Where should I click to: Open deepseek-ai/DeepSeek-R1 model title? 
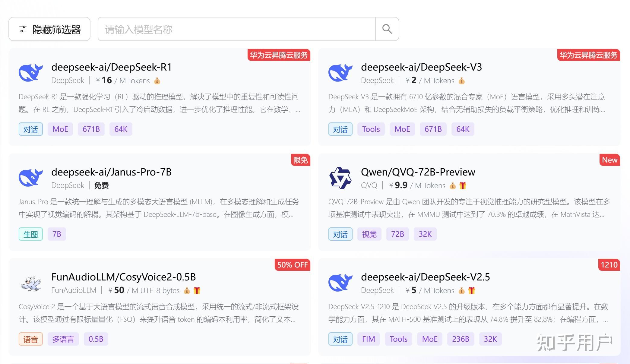111,67
